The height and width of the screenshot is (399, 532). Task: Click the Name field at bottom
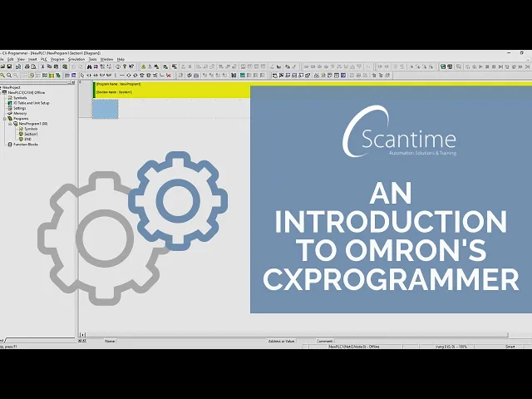pos(192,341)
